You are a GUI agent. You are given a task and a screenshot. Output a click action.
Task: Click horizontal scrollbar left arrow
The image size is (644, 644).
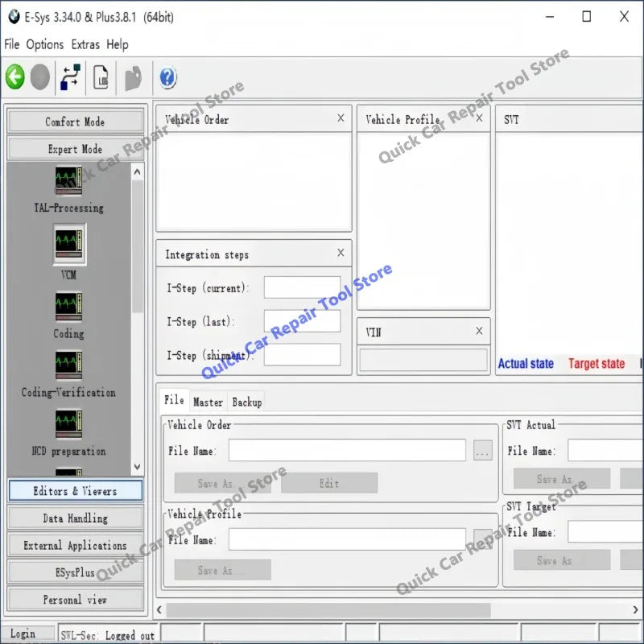[x=159, y=610]
